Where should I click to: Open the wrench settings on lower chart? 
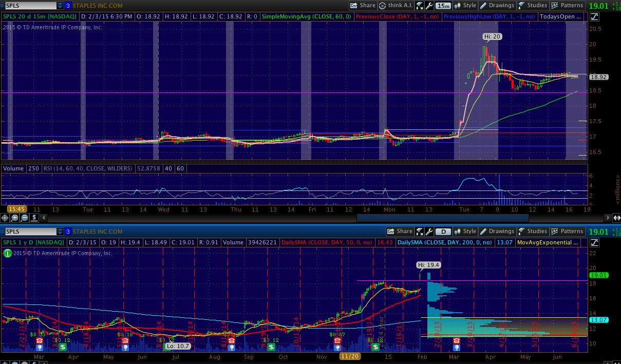pos(429,231)
